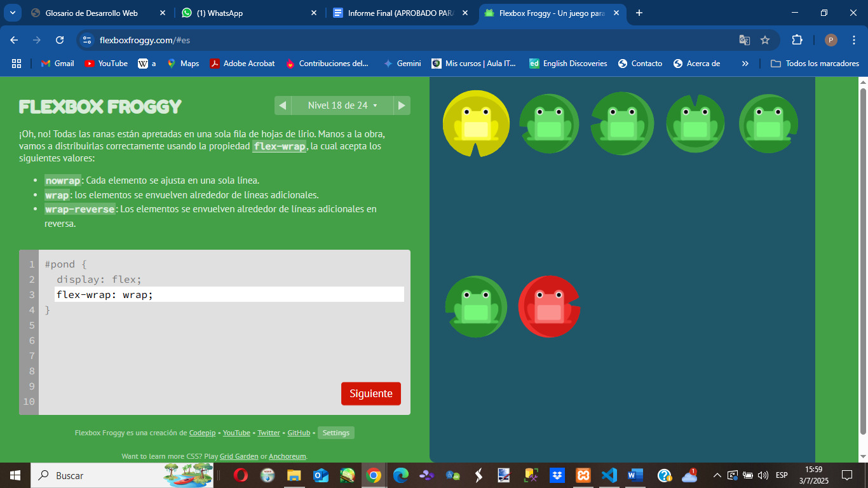Open the Chrome profile avatar
The height and width of the screenshot is (488, 868).
[831, 40]
